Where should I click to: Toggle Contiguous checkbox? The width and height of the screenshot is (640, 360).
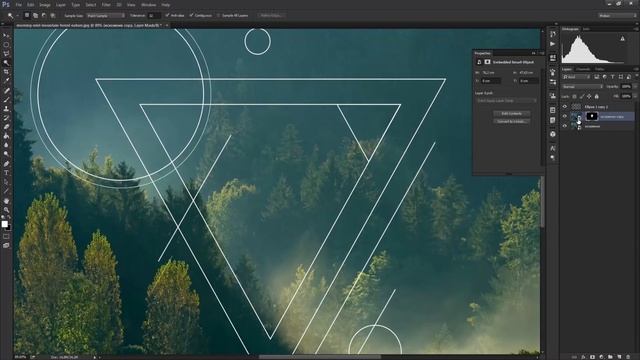191,16
